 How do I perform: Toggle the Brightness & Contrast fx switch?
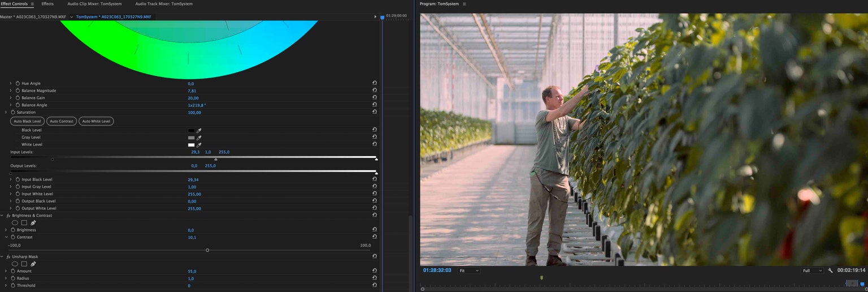click(8, 216)
